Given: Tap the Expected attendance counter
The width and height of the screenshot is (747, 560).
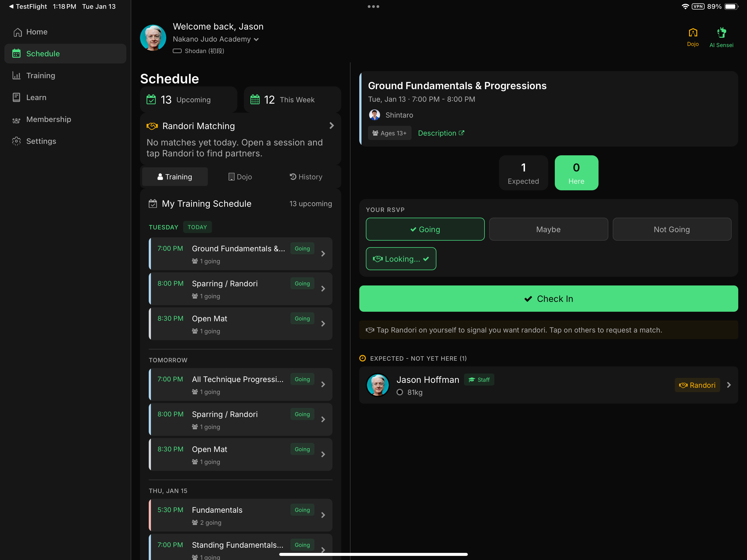Looking at the screenshot, I should pyautogui.click(x=523, y=173).
